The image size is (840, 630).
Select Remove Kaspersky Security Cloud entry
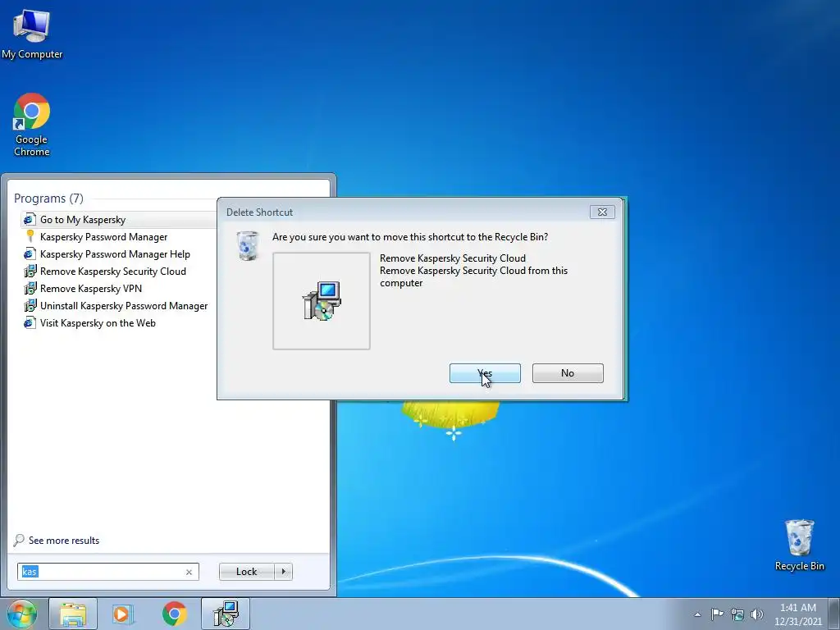coord(112,271)
